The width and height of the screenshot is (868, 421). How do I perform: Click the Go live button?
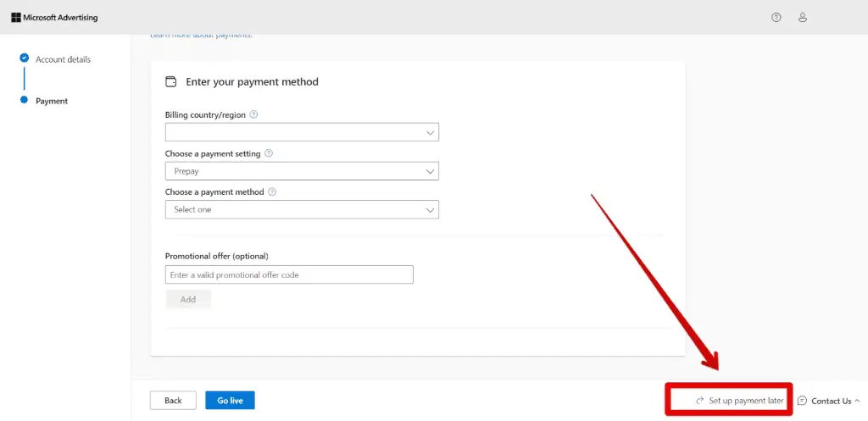tap(231, 401)
